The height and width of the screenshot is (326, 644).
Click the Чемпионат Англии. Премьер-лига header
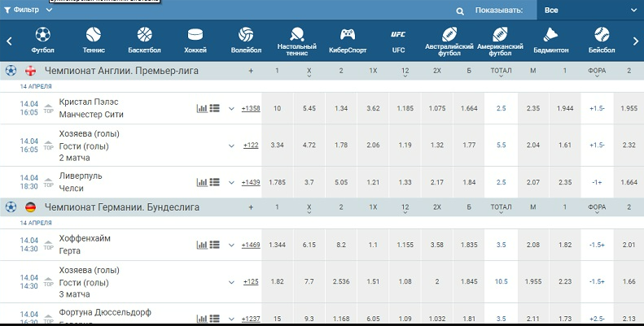(x=121, y=71)
